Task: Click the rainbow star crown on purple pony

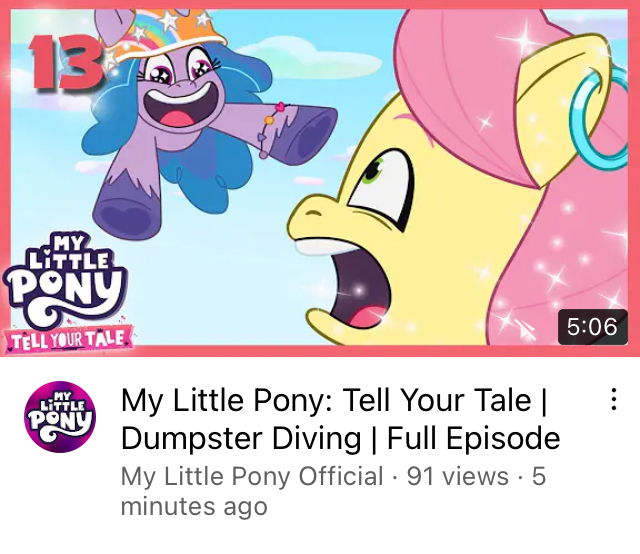Action: tap(163, 35)
